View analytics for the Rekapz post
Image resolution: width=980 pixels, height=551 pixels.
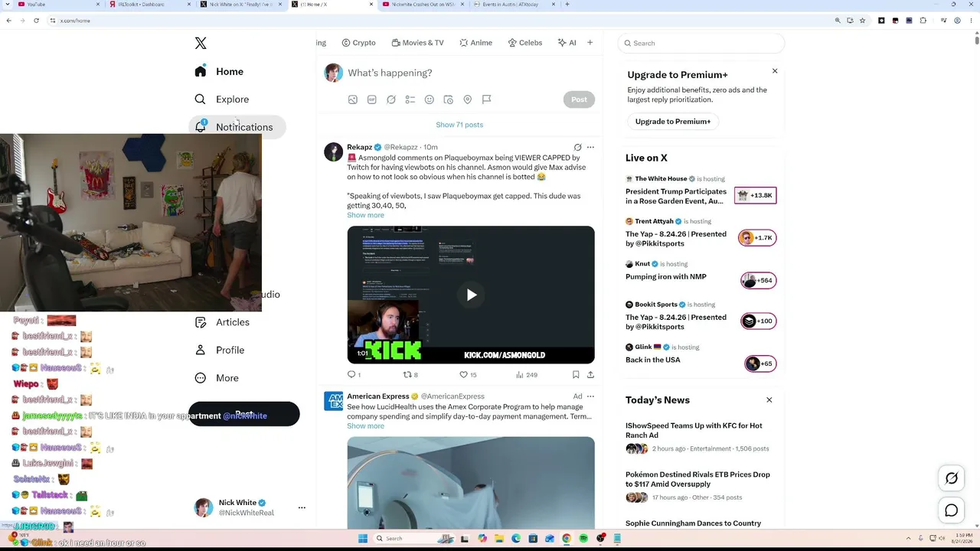tap(527, 375)
